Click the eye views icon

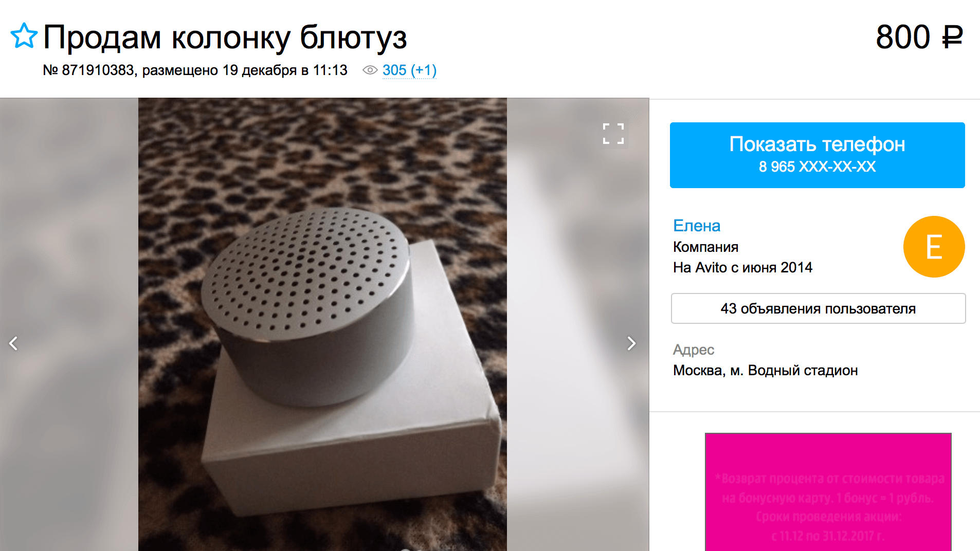pos(370,70)
